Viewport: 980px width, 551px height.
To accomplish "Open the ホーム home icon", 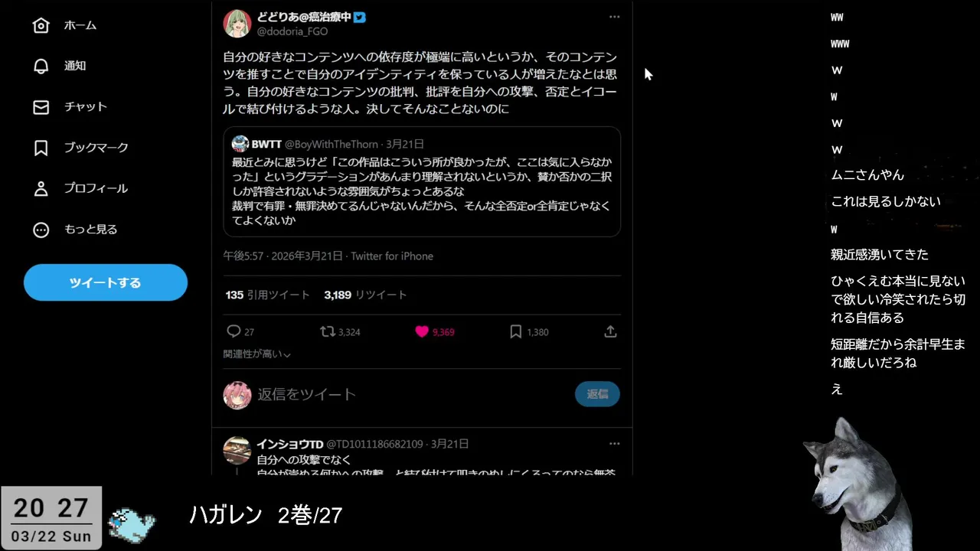I will click(41, 25).
